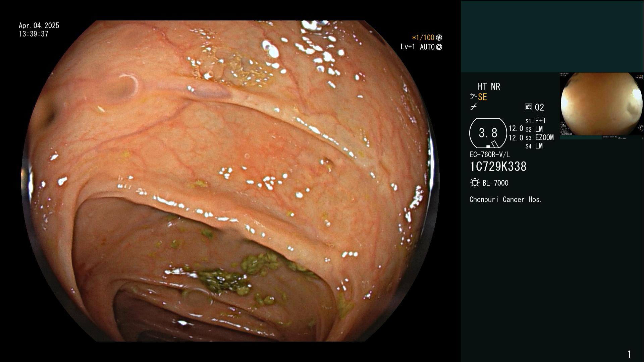Screen dimensions: 644x362
Task: Click the brightness level Lv+1
Action: 408,47
